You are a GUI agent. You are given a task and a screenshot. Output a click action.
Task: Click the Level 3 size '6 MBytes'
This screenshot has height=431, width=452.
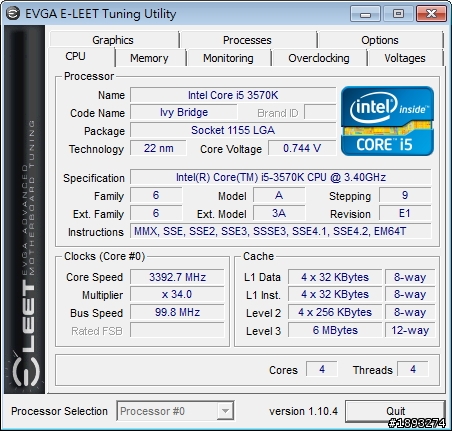click(335, 330)
